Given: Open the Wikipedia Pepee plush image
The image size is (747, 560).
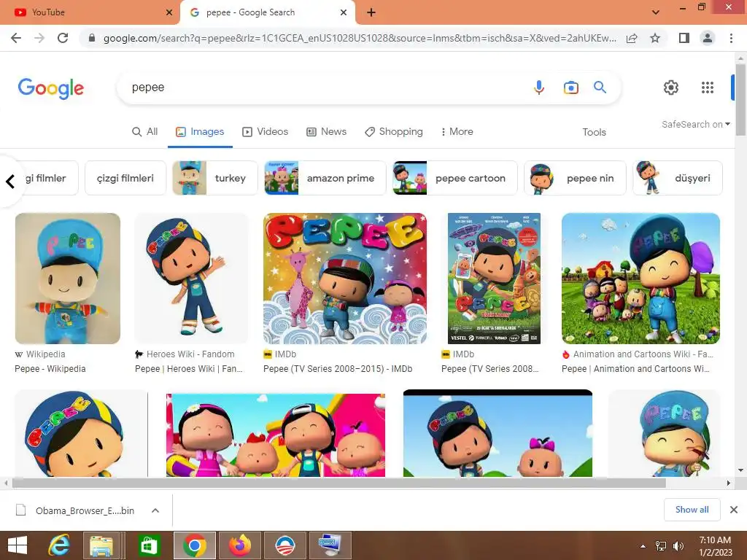Looking at the screenshot, I should (x=68, y=279).
